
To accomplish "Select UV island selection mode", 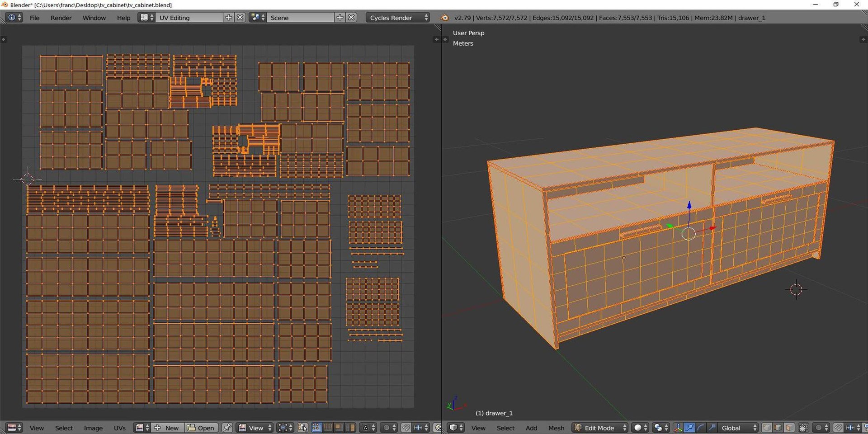I will 350,428.
